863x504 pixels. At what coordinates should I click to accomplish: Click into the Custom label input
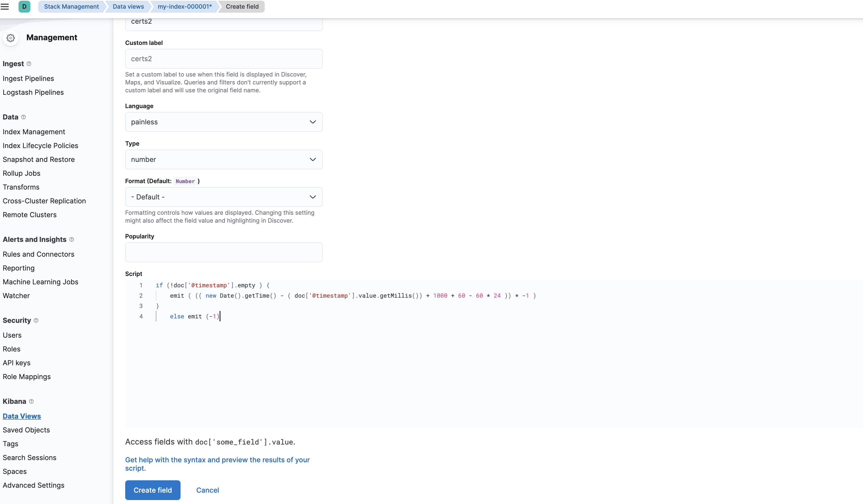coord(224,59)
